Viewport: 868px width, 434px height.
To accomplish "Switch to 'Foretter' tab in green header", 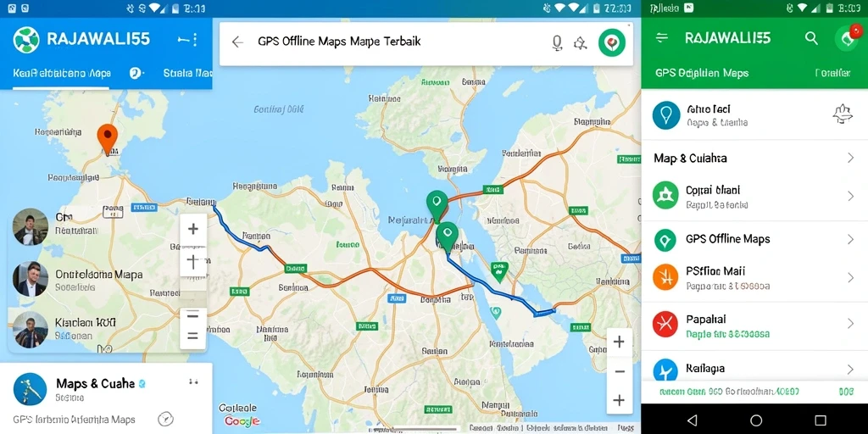I will click(x=832, y=73).
